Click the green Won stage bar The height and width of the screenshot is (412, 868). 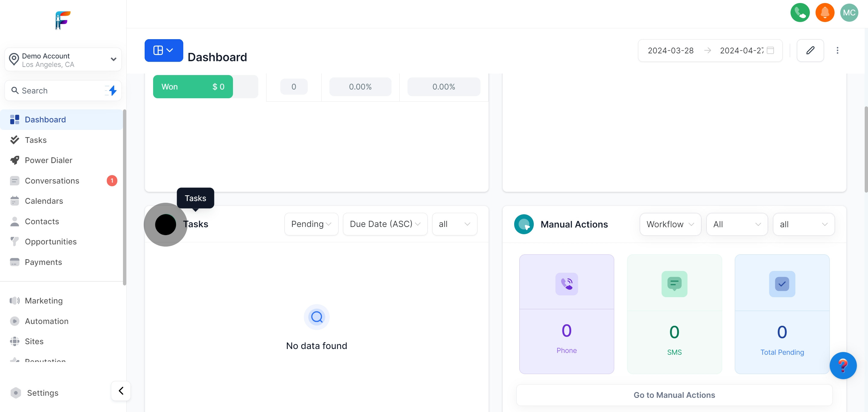coord(193,87)
